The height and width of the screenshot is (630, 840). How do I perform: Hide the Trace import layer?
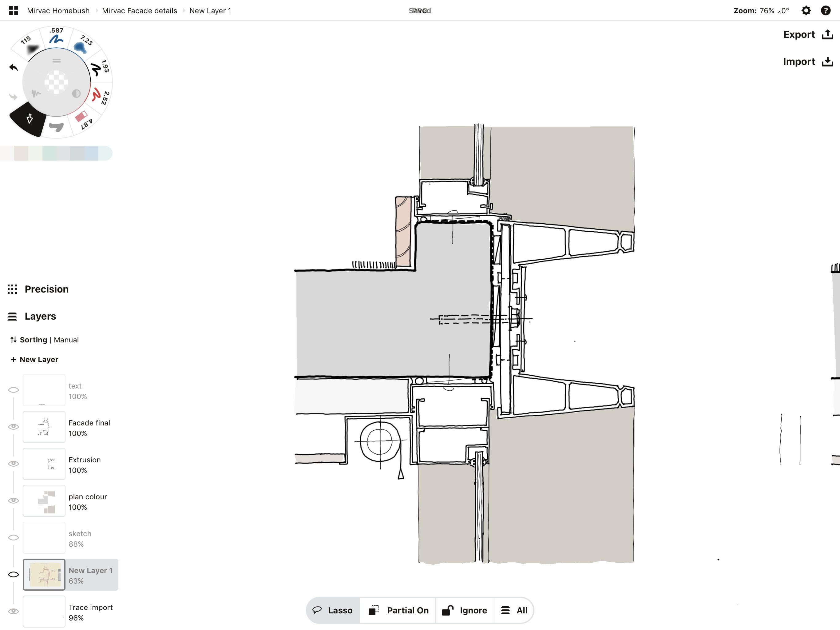14,611
